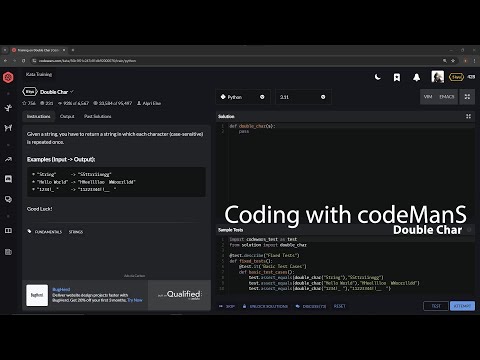Viewport: 480px width, 360px height.
Task: Click into the Solution code editor
Action: tap(345, 172)
